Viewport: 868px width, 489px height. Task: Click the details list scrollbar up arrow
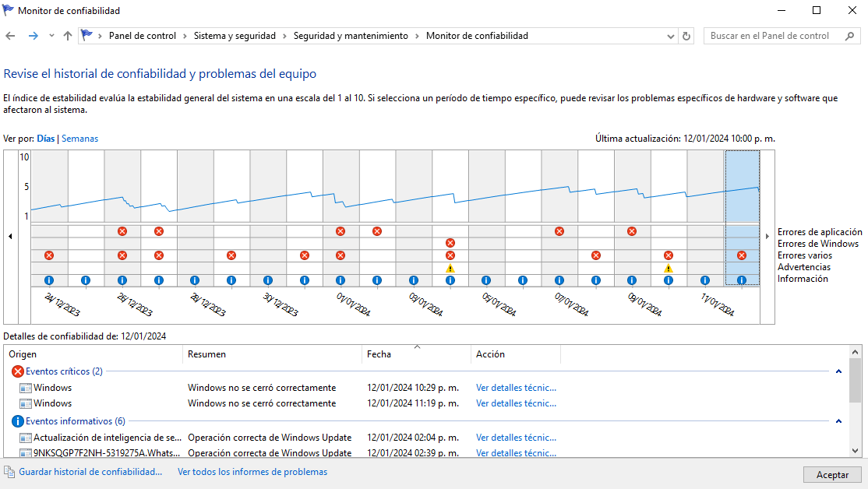[x=856, y=352]
